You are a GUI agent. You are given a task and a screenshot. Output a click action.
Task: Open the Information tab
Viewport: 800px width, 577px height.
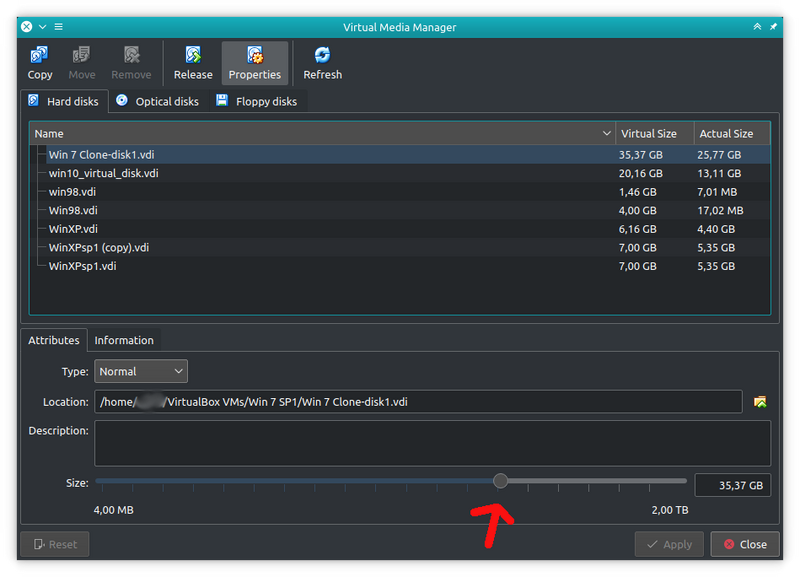click(124, 340)
